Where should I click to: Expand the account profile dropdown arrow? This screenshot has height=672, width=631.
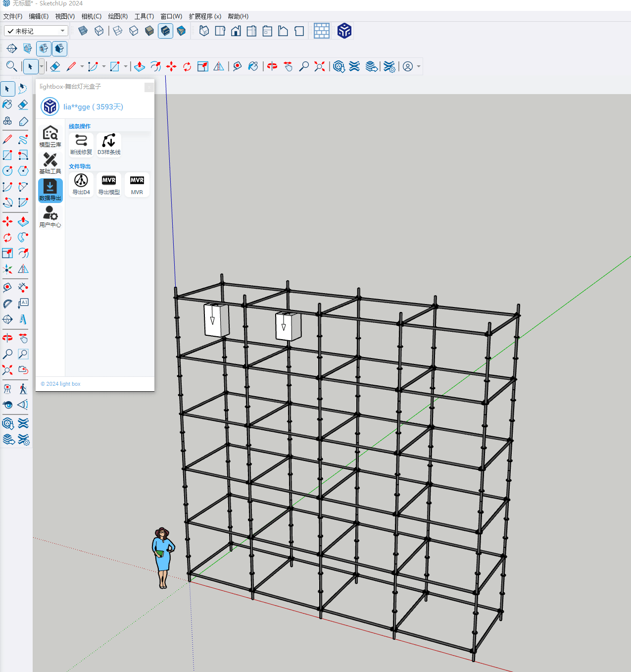pos(419,66)
